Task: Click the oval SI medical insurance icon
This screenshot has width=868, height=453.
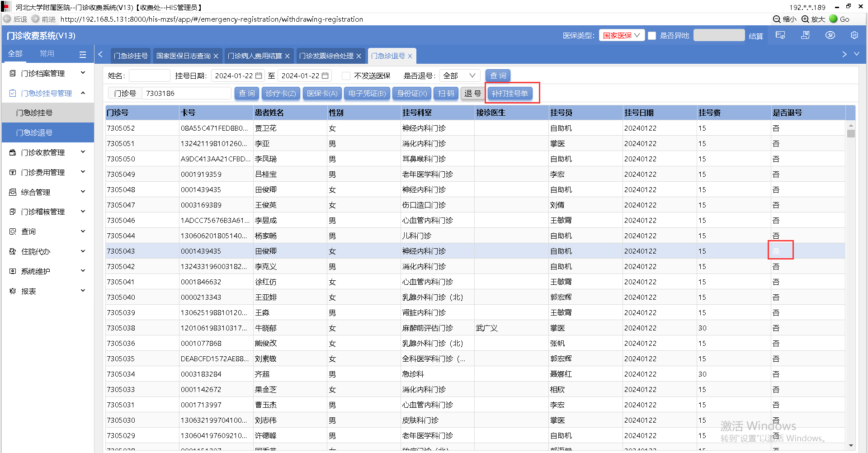Action: pos(830,35)
